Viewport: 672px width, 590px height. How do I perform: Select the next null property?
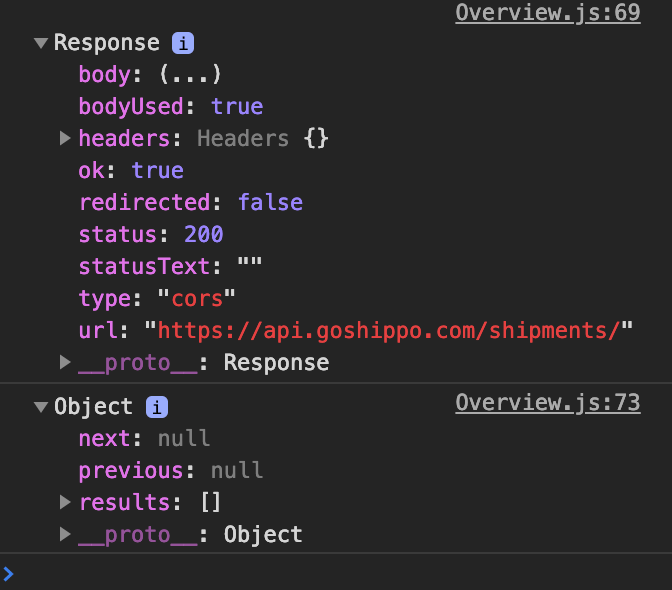pyautogui.click(x=144, y=438)
